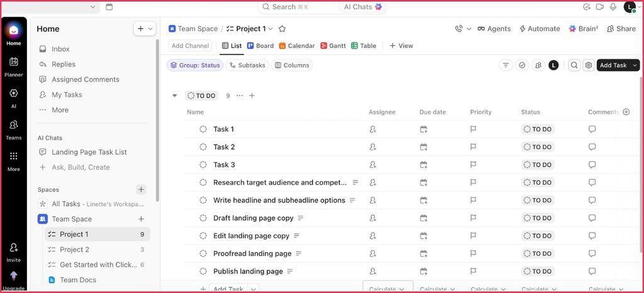Open the workspace switcher dropdown at top left
644x293 pixels.
(x=93, y=7)
